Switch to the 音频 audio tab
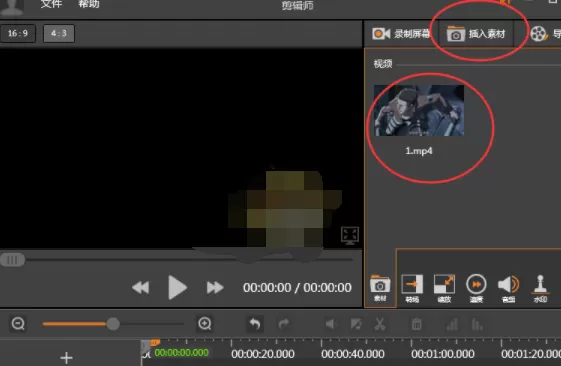The width and height of the screenshot is (561, 366). pyautogui.click(x=508, y=288)
